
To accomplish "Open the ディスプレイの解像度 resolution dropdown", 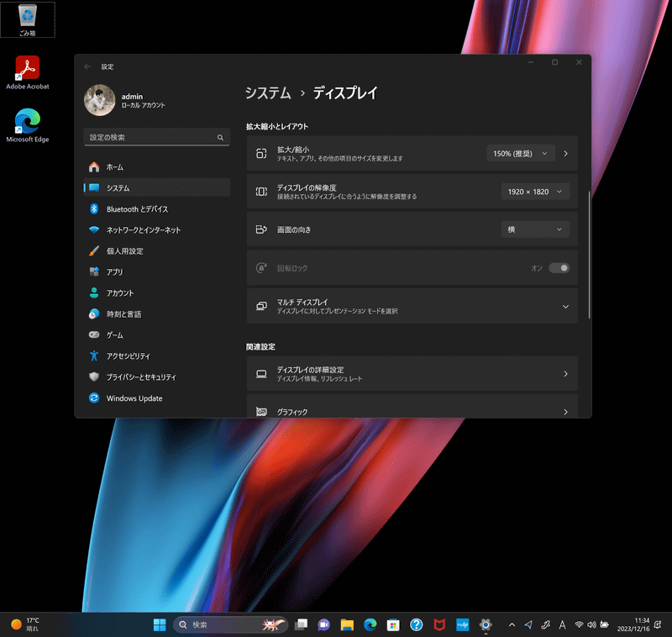I will (x=535, y=192).
